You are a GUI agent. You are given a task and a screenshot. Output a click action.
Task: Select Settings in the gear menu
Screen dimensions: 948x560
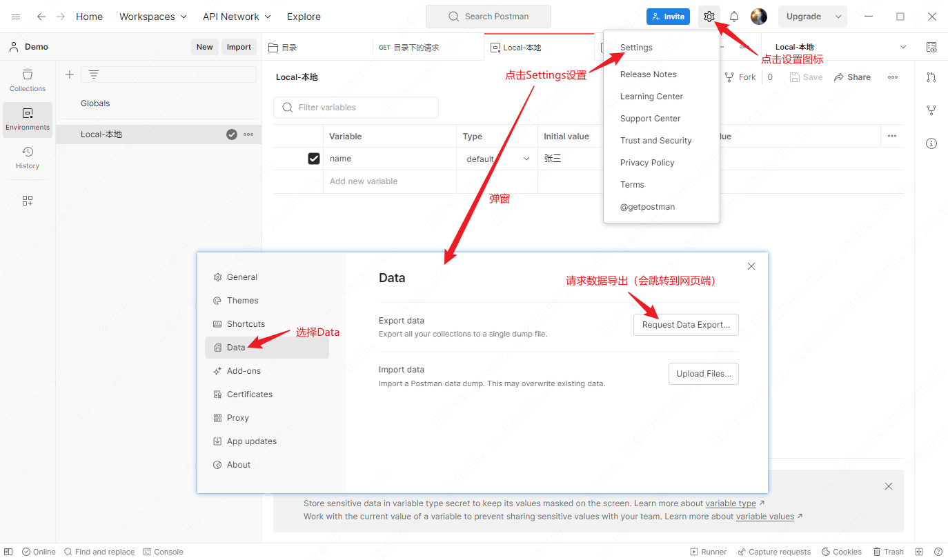pyautogui.click(x=636, y=48)
